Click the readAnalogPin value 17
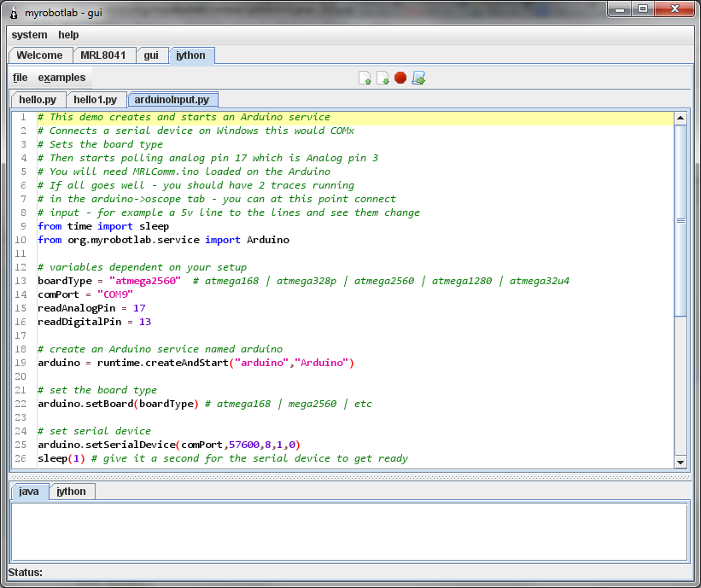This screenshot has height=588, width=701. coord(139,308)
